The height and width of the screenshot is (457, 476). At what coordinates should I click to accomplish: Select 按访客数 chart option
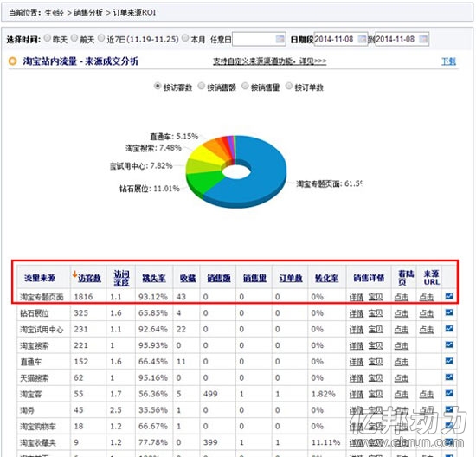(158, 86)
